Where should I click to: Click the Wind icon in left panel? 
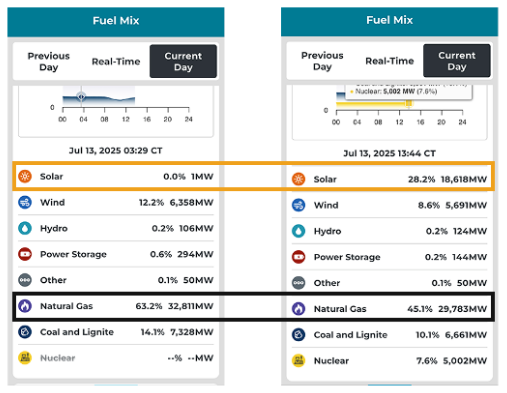(25, 202)
